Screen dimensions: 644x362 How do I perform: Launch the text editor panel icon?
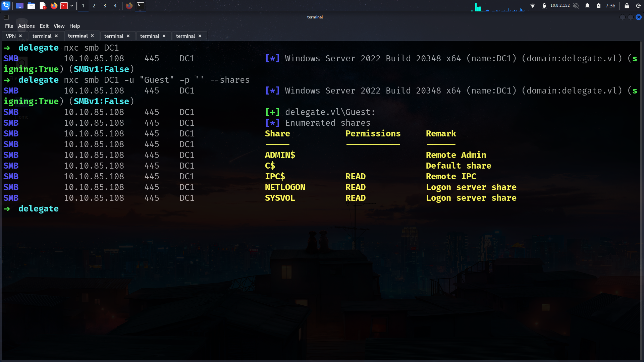(43, 6)
